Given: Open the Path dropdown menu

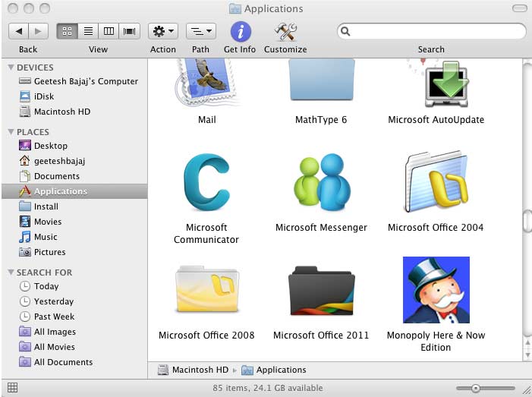Looking at the screenshot, I should [x=201, y=32].
